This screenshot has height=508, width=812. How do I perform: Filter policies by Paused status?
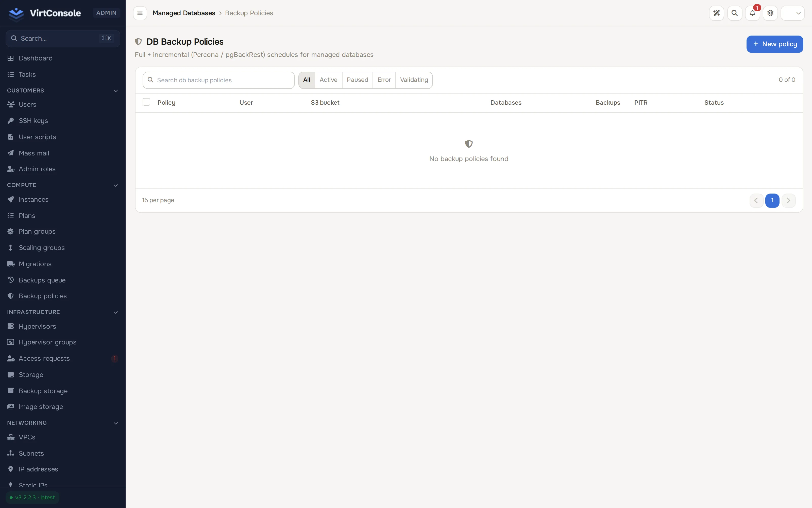pyautogui.click(x=357, y=80)
